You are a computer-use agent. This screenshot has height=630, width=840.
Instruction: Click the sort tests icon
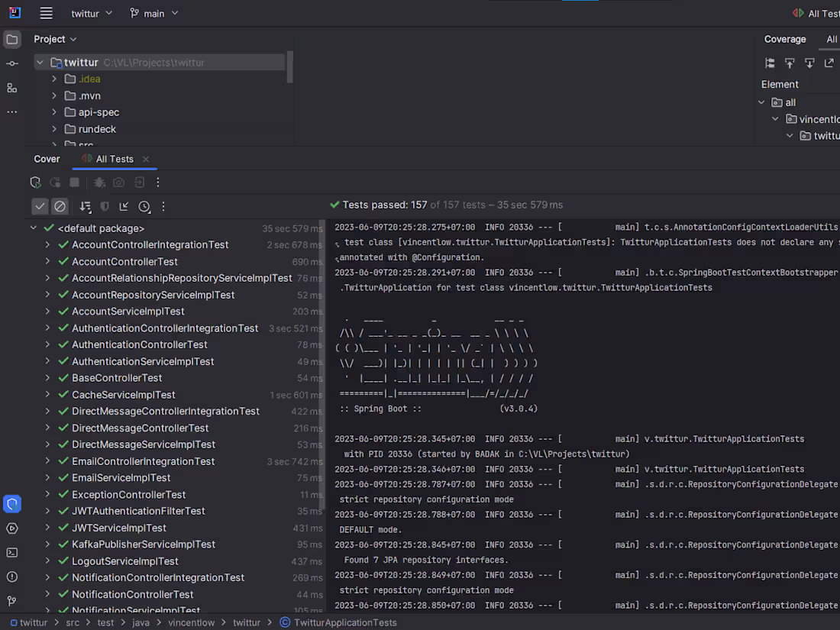point(85,206)
